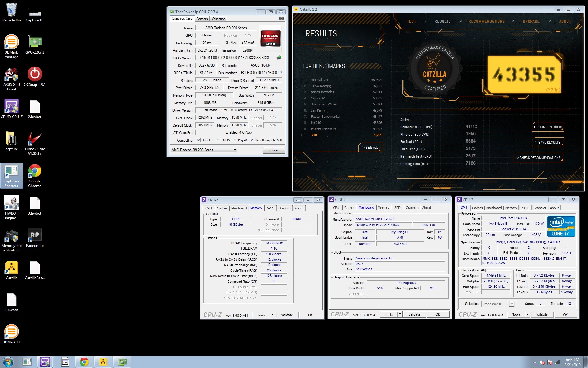Click the GPU-Z screenshot camera icon
This screenshot has height=368, width=588.
[281, 18]
